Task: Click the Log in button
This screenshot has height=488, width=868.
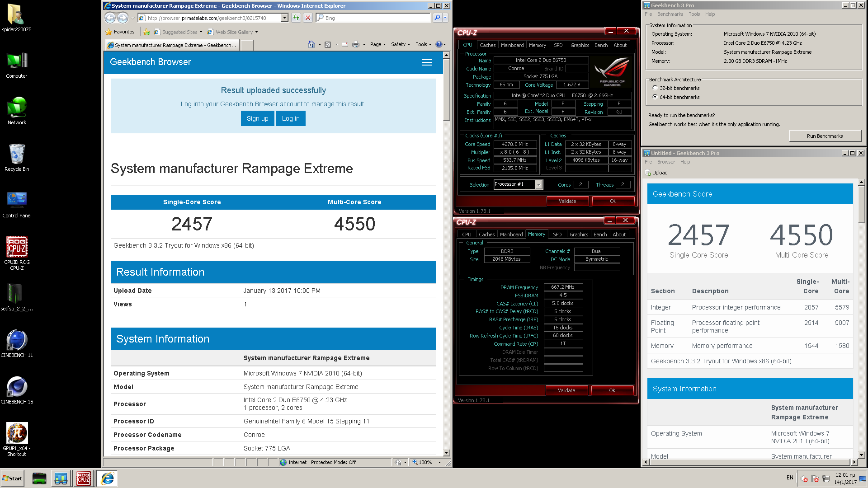Action: click(291, 118)
